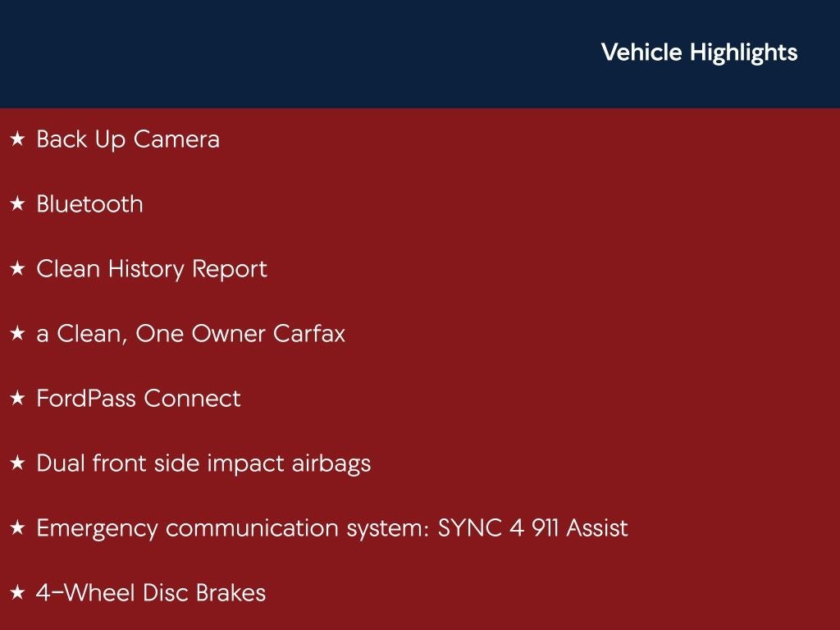Tap the star beside One Owner Carfax
This screenshot has height=630, width=840.
[17, 334]
